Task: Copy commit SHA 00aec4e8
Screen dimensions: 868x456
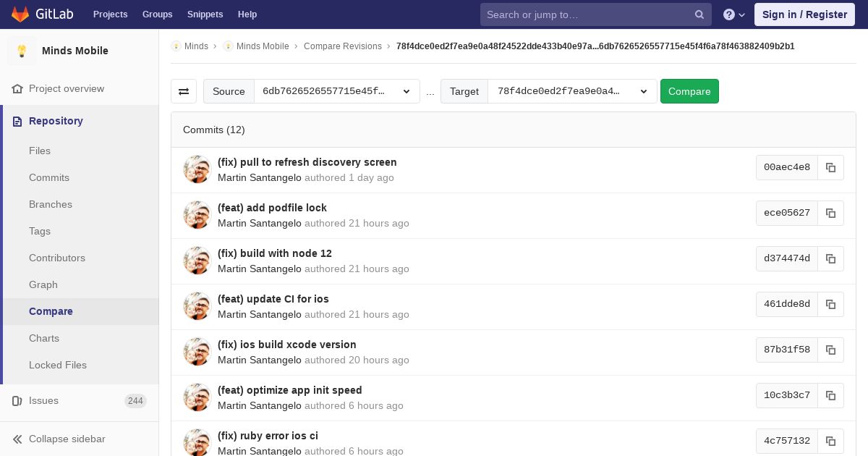Action: click(x=830, y=167)
